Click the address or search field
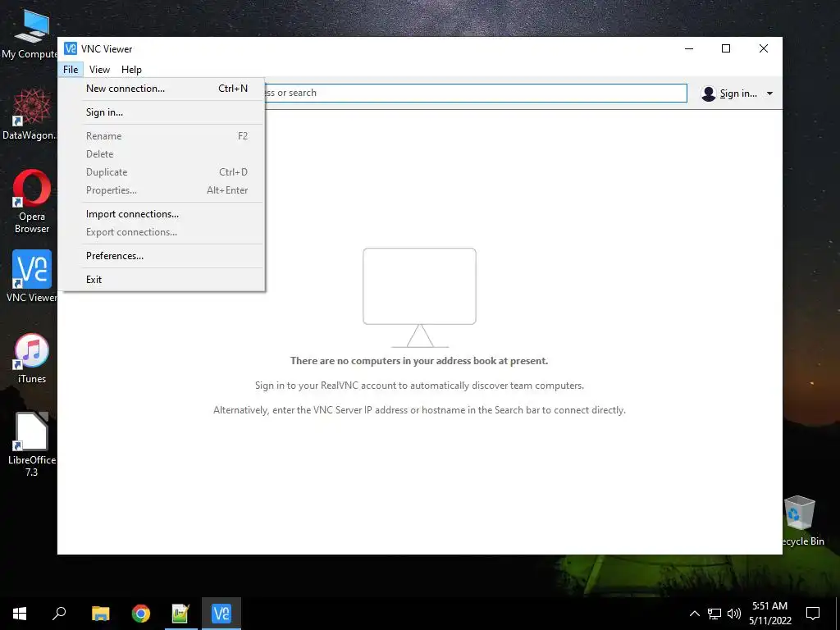The width and height of the screenshot is (840, 630). pyautogui.click(x=476, y=93)
